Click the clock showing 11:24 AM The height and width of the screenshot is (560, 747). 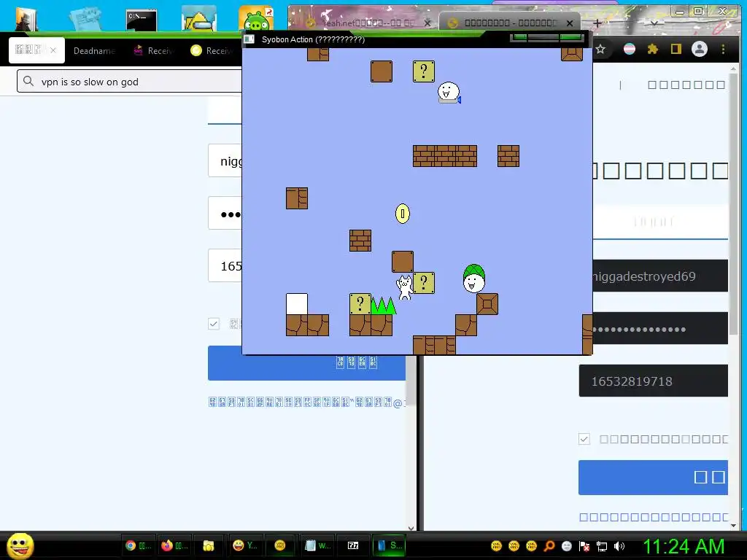(x=684, y=546)
